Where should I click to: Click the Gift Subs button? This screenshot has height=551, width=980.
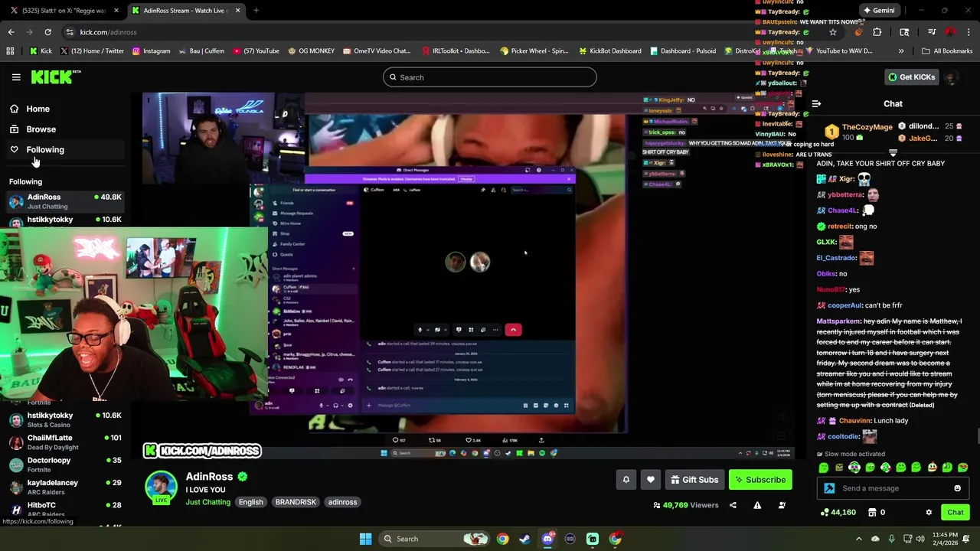pyautogui.click(x=694, y=480)
